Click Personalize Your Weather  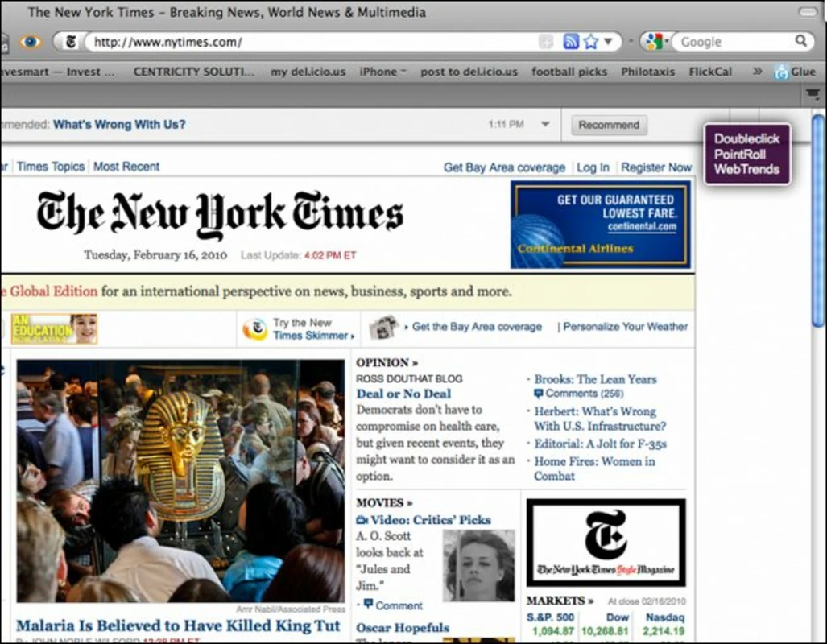[x=626, y=327]
